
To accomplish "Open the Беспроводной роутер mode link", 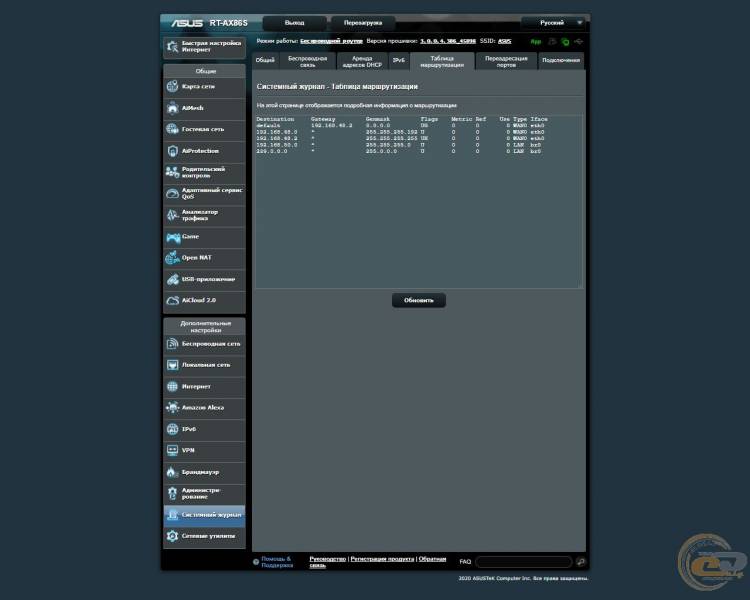I will click(x=331, y=41).
